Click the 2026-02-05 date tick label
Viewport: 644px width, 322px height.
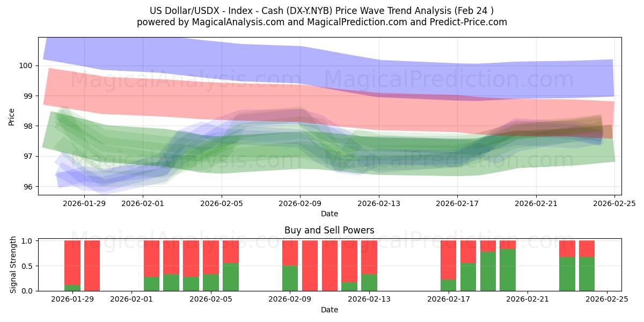click(220, 204)
